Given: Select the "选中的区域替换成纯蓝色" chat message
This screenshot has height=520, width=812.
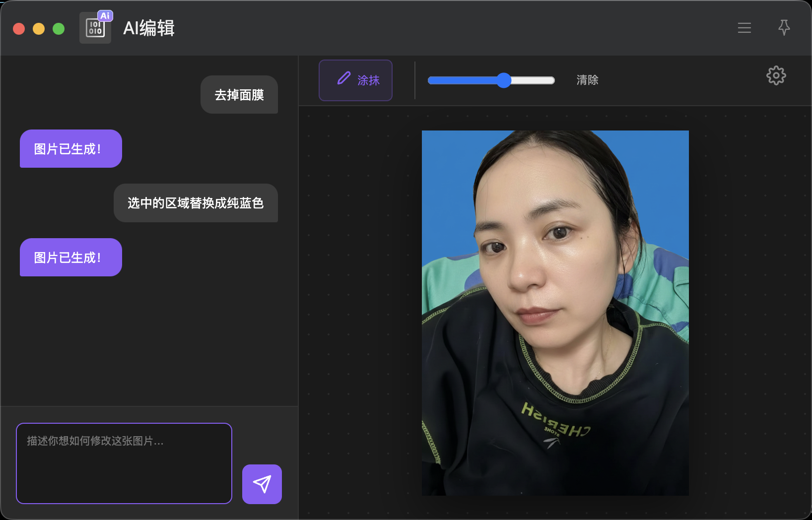Looking at the screenshot, I should click(x=196, y=203).
